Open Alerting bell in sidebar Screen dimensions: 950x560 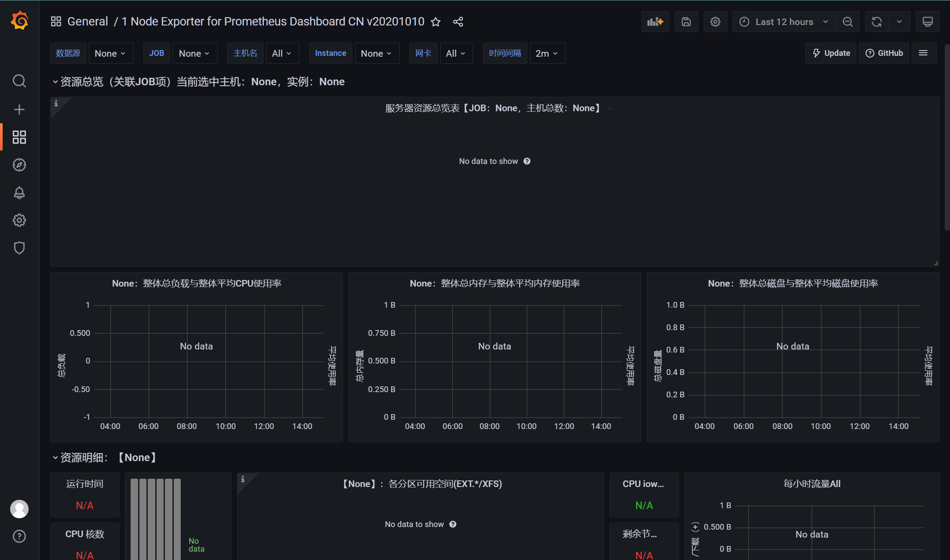(x=19, y=193)
